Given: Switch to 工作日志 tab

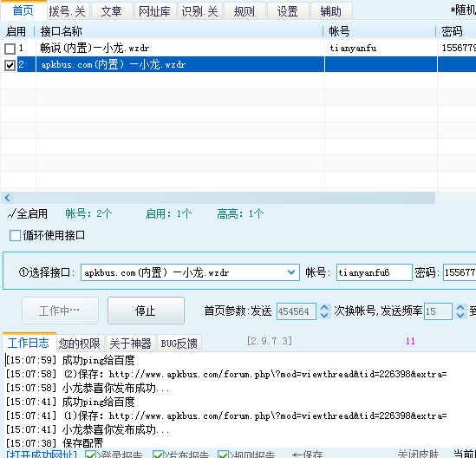Looking at the screenshot, I should [x=29, y=343].
